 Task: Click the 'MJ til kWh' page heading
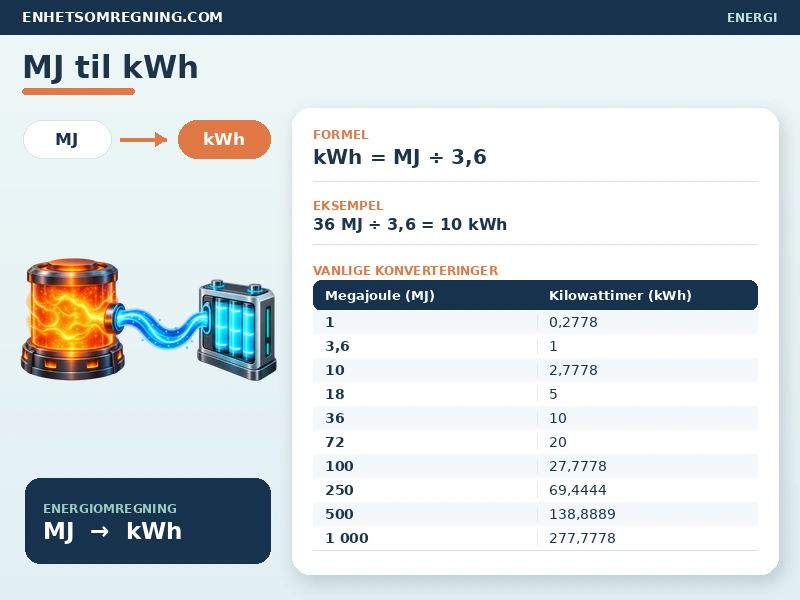tap(110, 67)
